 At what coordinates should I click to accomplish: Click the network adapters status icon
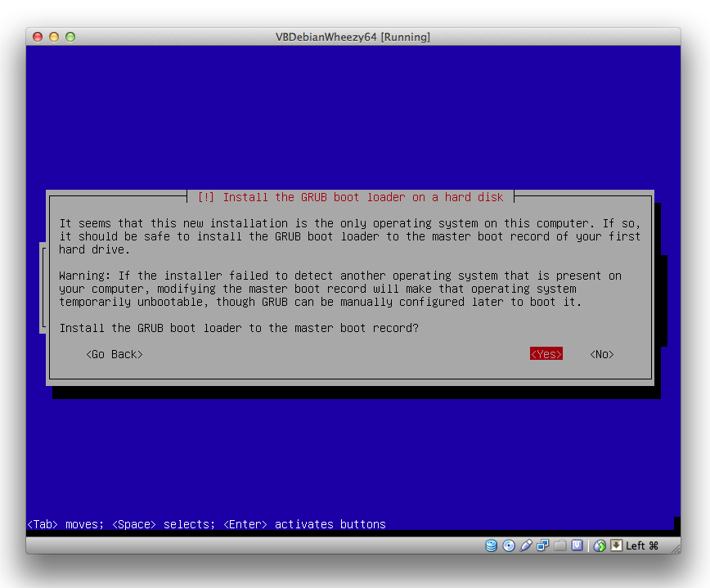pyautogui.click(x=543, y=545)
